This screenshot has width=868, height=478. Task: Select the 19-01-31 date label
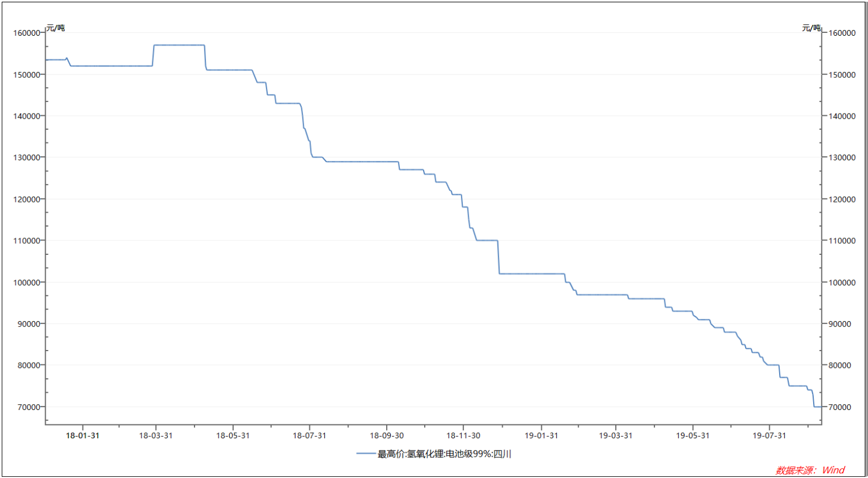click(x=541, y=435)
